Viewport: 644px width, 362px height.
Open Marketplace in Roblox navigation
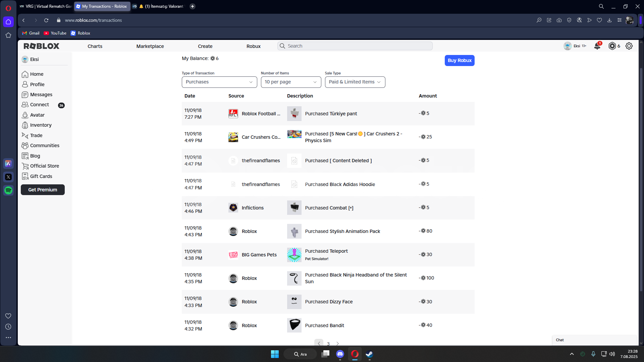click(x=150, y=46)
